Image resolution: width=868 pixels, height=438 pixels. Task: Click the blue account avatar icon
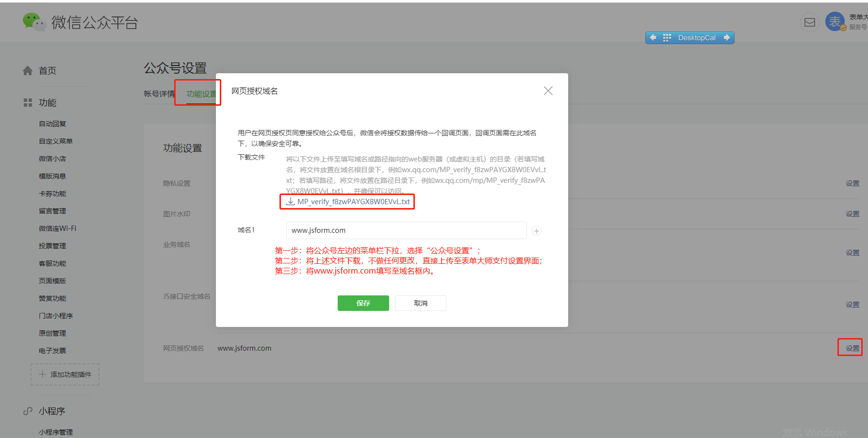click(x=835, y=21)
